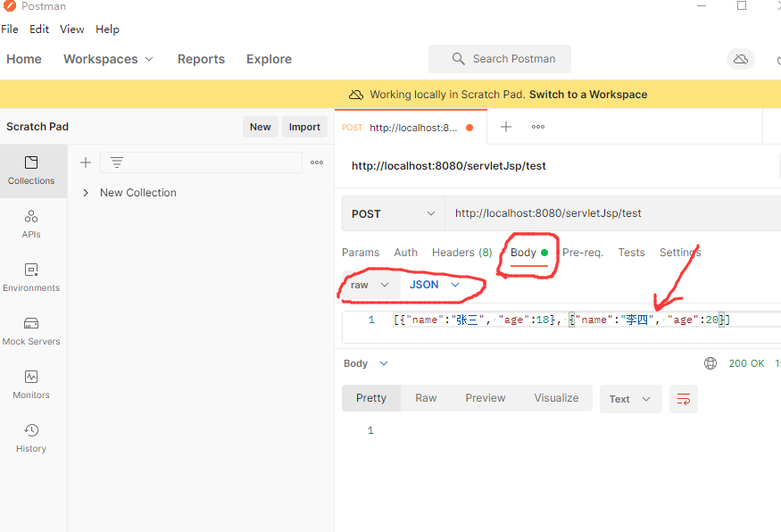The image size is (781, 532).
Task: Click the cloud sync offline icon
Action: point(741,59)
